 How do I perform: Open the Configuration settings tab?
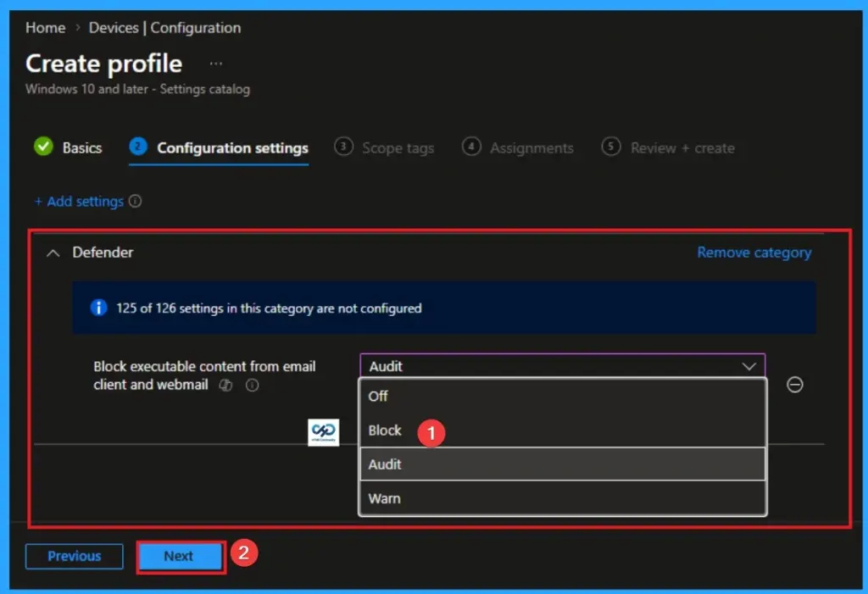(229, 147)
